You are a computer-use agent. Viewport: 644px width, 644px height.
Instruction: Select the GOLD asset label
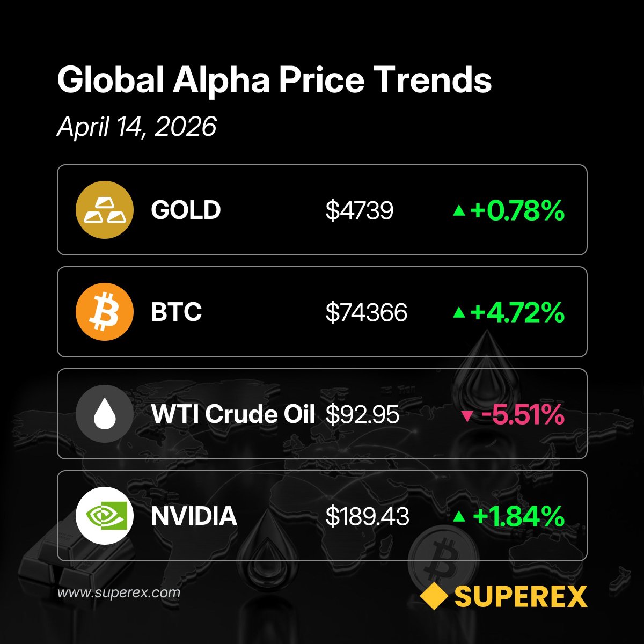click(x=186, y=210)
